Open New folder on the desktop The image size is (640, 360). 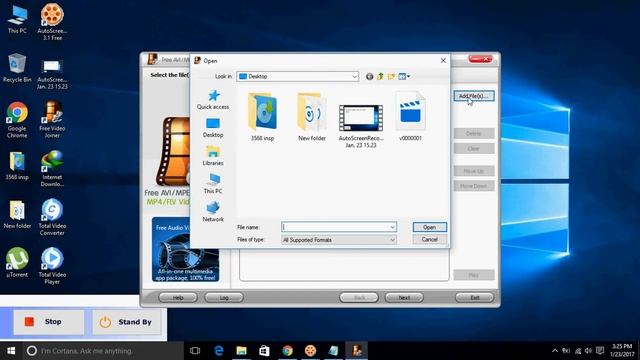coord(17,214)
